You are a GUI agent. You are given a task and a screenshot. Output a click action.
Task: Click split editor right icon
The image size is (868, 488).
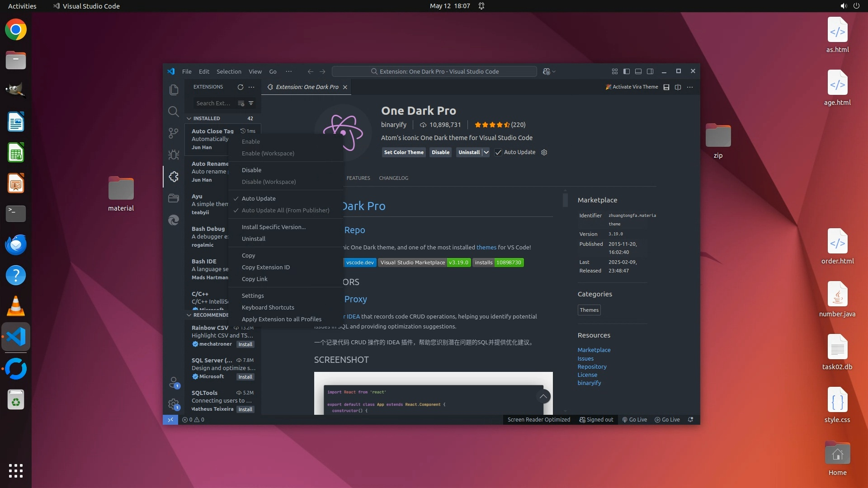(x=678, y=87)
